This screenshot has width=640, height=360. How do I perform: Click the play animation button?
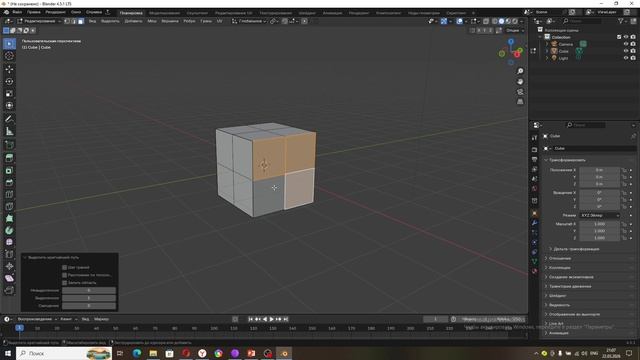[271, 319]
